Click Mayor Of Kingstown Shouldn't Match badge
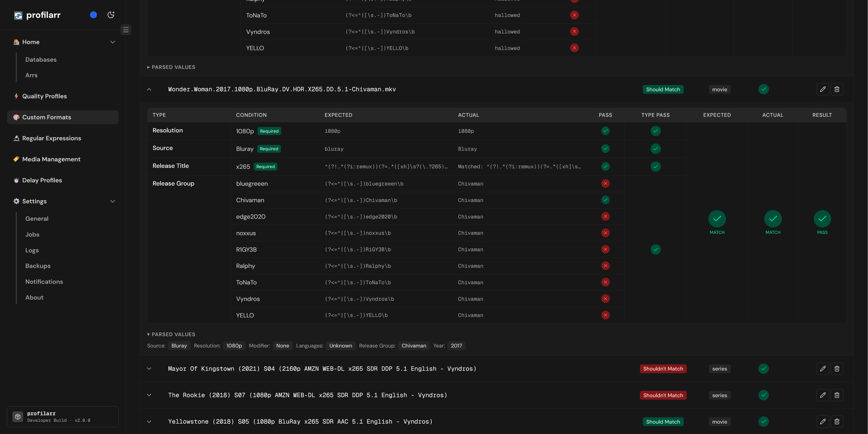This screenshot has width=868, height=434. click(x=663, y=369)
